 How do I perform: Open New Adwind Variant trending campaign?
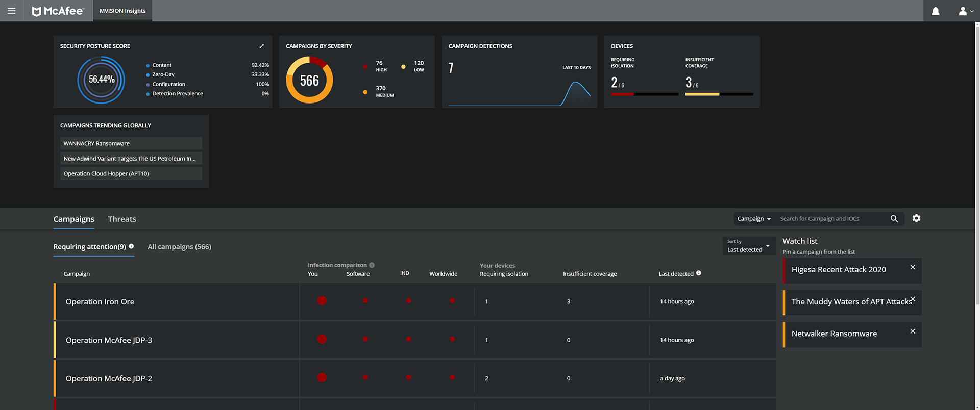pos(131,159)
